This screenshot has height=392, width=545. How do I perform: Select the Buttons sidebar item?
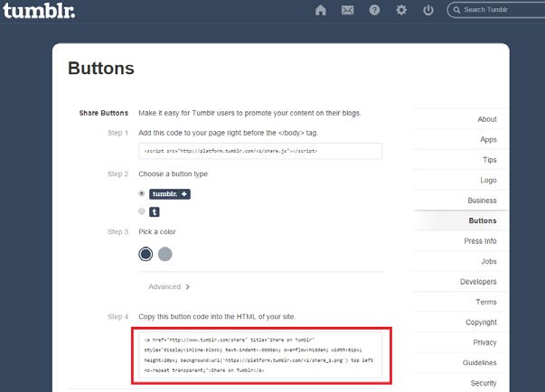point(483,220)
